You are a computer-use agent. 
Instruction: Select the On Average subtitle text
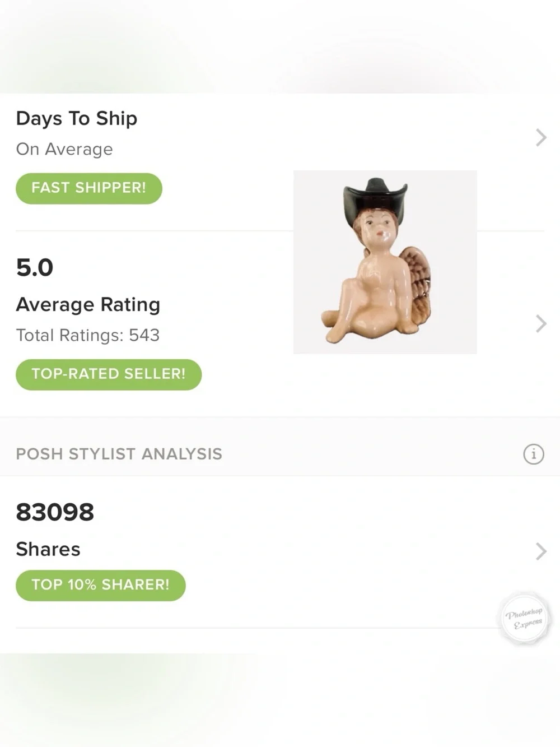click(64, 149)
